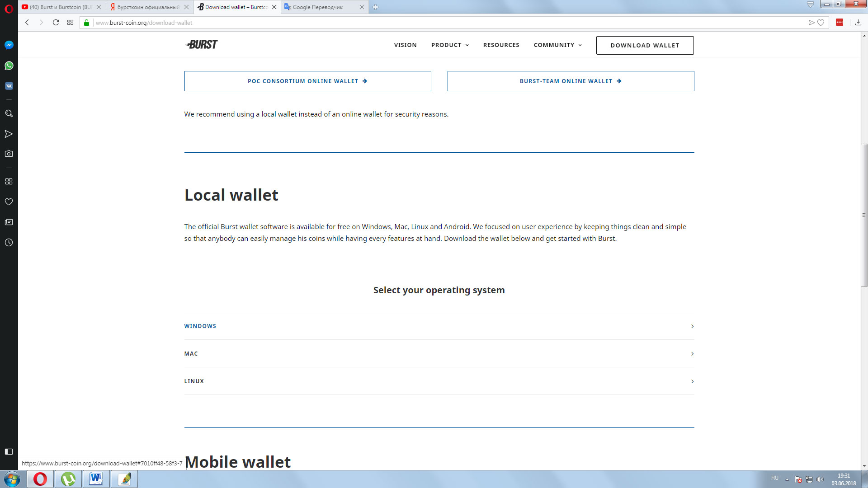Open Facebook Messenger in Opera sidebar
This screenshot has height=488, width=868.
[9, 45]
